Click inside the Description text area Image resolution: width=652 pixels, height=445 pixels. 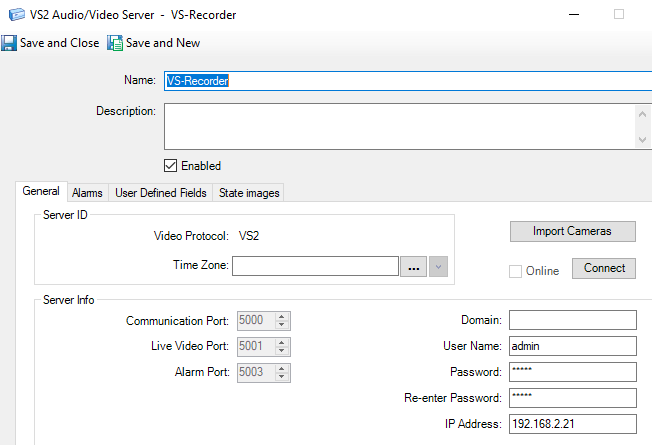(398, 126)
